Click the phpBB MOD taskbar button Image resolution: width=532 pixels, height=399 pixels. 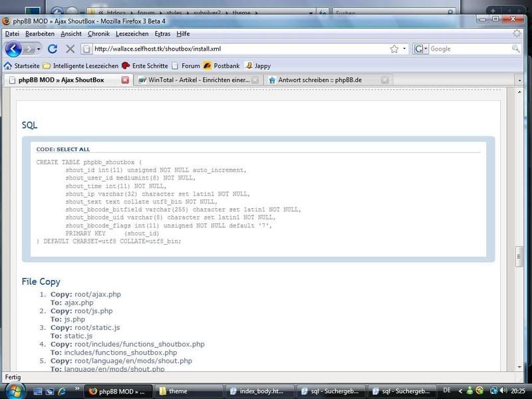(x=118, y=391)
